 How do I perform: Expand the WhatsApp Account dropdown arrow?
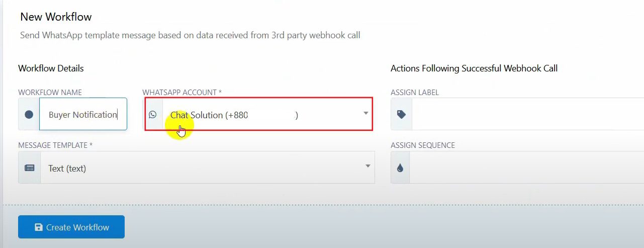366,113
